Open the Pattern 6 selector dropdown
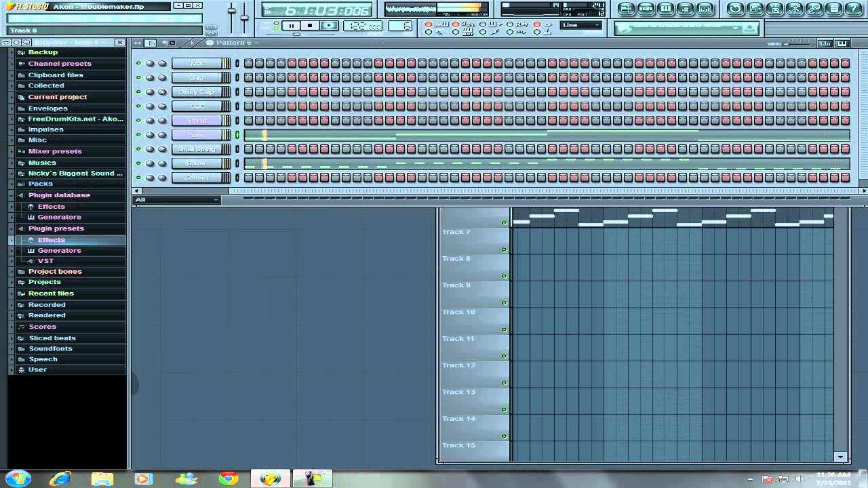The width and height of the screenshot is (868, 488). [x=233, y=43]
